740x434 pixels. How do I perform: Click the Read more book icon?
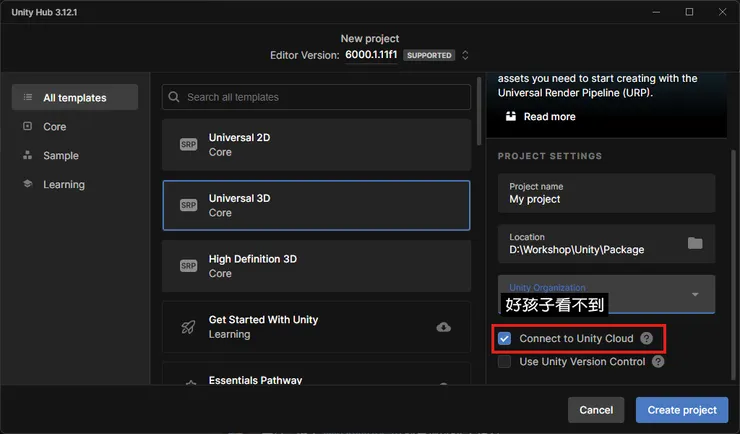pos(511,116)
